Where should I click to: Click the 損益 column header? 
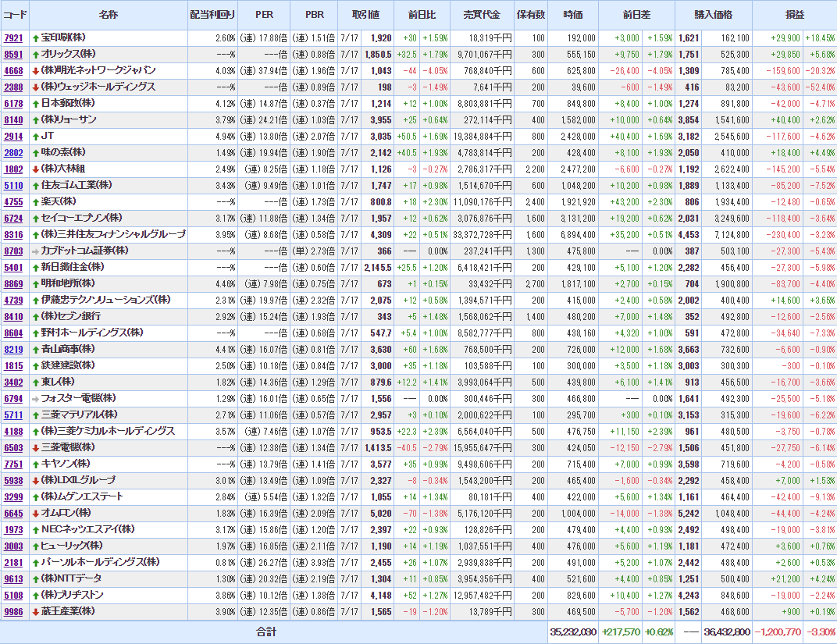point(794,15)
